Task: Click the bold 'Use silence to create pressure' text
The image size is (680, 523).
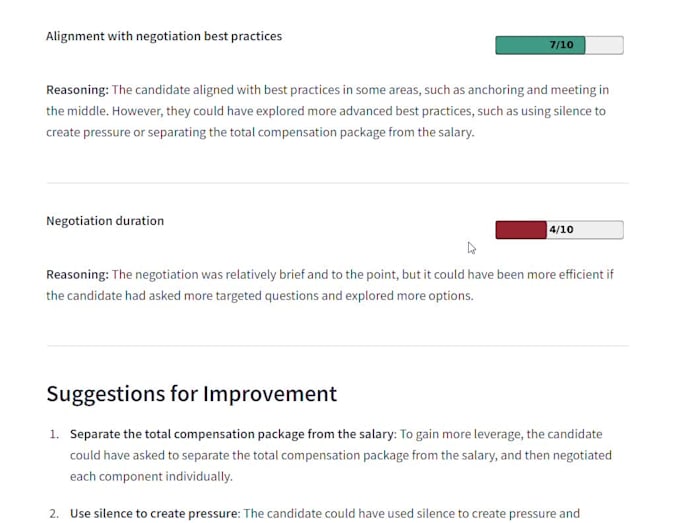Action: [x=154, y=513]
